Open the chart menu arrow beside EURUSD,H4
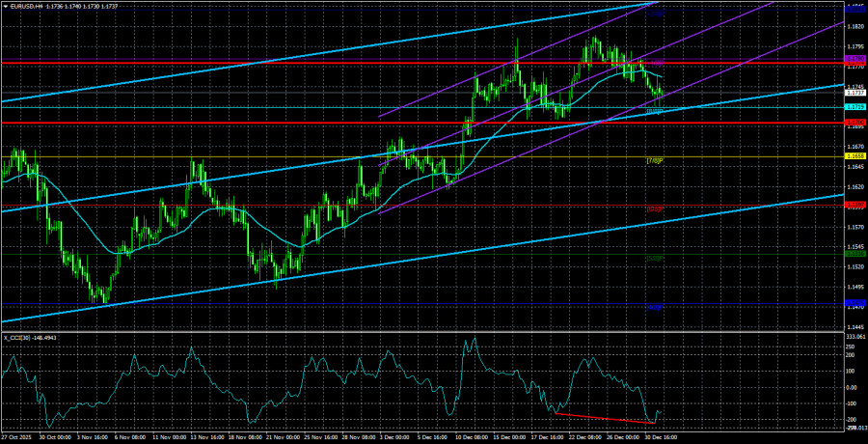This screenshot has height=444, width=868. point(5,6)
